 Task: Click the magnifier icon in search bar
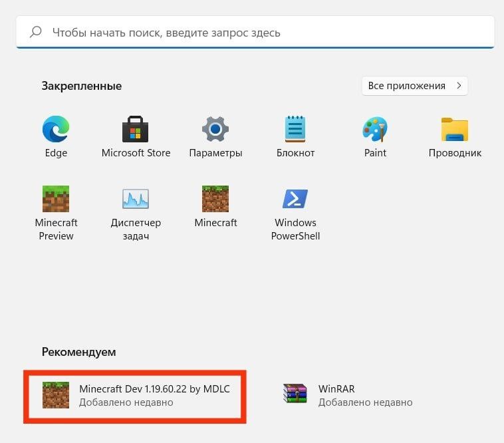(36, 32)
